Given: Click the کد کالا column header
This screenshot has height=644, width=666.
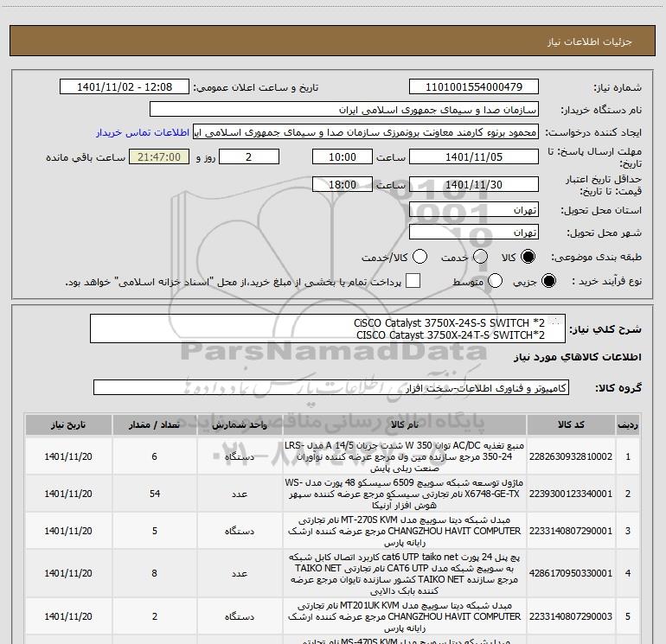Looking at the screenshot, I should click(x=571, y=425).
